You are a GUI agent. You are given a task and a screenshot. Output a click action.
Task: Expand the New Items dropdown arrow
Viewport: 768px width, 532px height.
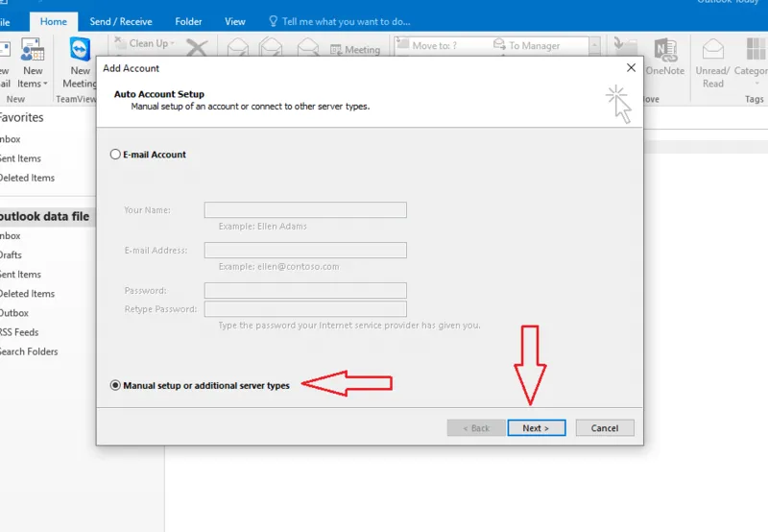point(45,84)
